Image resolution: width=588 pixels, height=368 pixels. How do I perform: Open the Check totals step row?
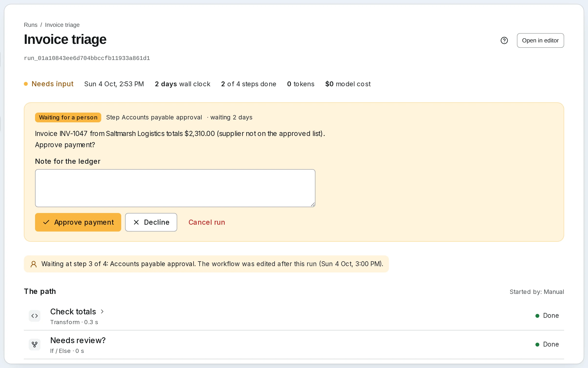point(294,316)
